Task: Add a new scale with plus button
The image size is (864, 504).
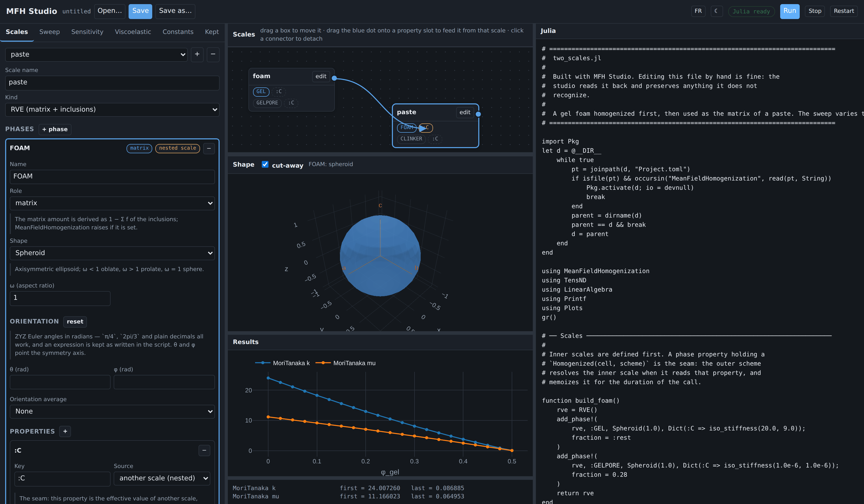Action: (x=197, y=55)
